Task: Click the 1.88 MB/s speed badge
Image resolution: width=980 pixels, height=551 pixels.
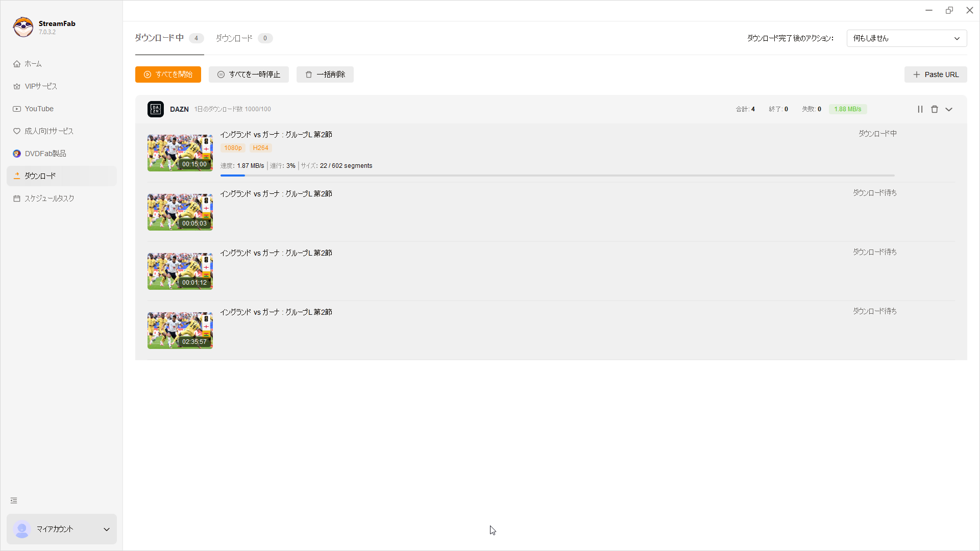Action: click(848, 109)
